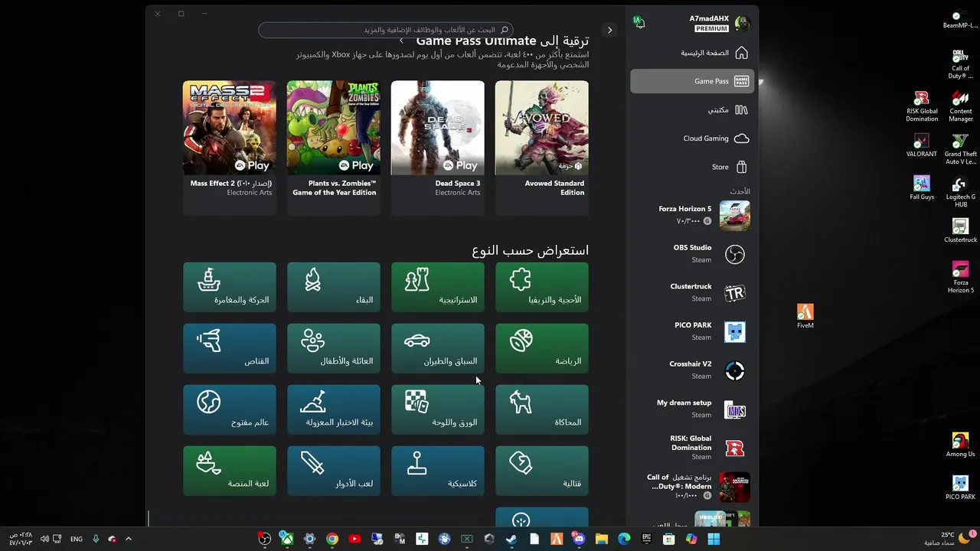Open Google Chrome from the taskbar

pyautogui.click(x=332, y=539)
